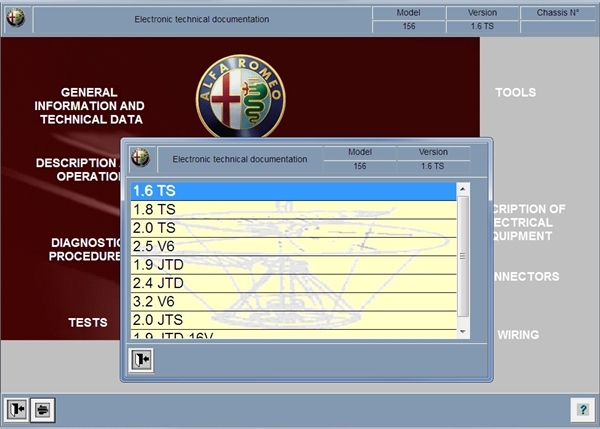Image resolution: width=600 pixels, height=429 pixels.
Task: Click the version list scrollbar thumb
Action: pyautogui.click(x=463, y=256)
